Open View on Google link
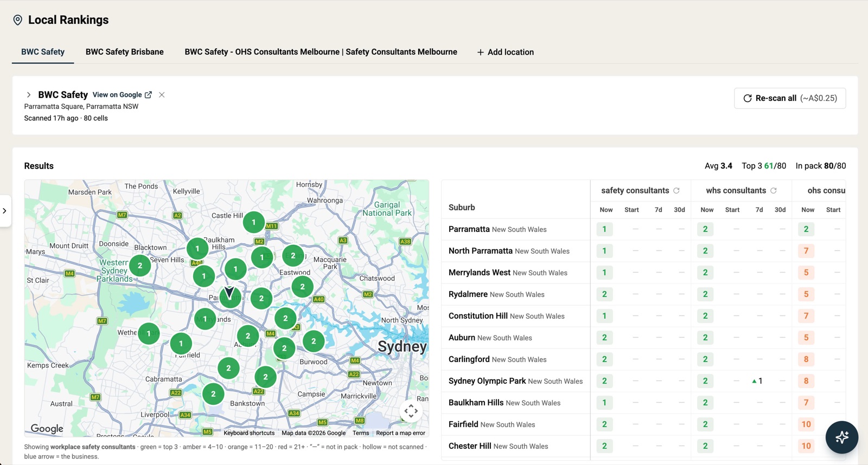Screen dimensions: 868x465 (x=122, y=95)
